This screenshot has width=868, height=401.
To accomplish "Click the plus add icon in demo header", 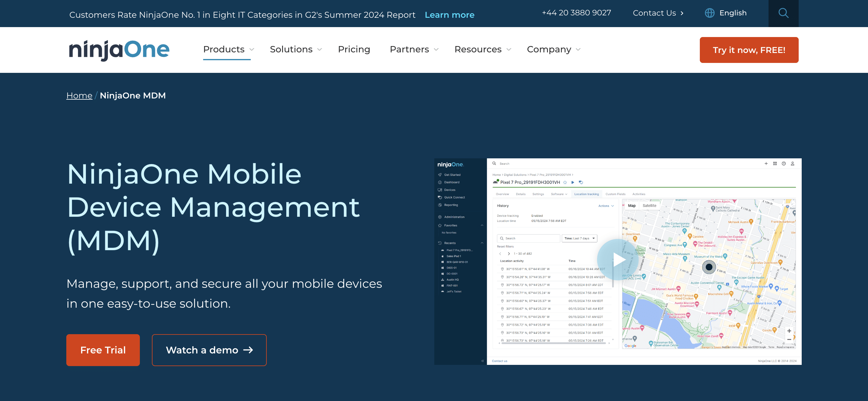I will coord(766,163).
